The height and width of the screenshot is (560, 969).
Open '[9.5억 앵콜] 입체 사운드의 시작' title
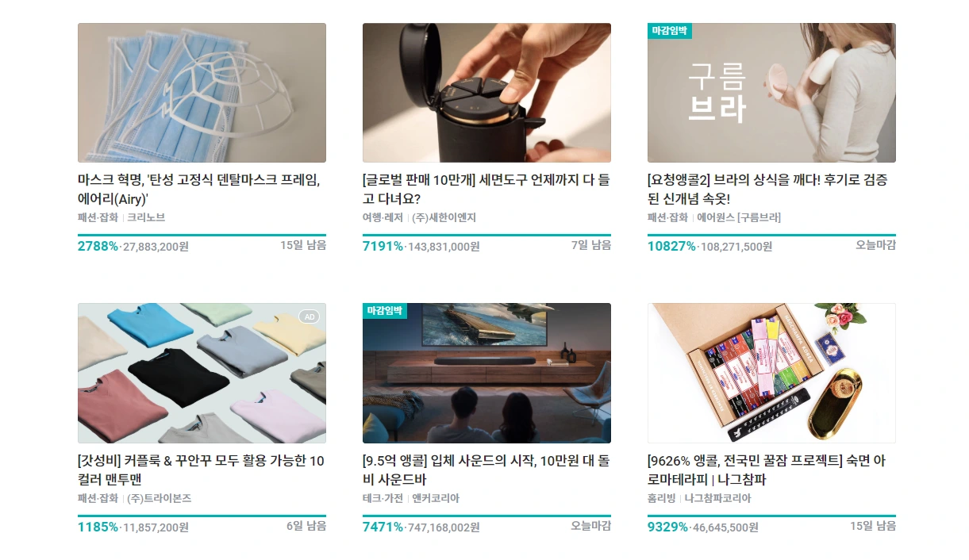[486, 470]
